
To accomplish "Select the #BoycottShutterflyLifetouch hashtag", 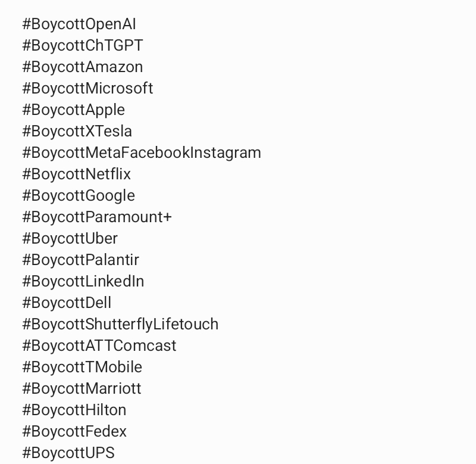I will [x=120, y=325].
